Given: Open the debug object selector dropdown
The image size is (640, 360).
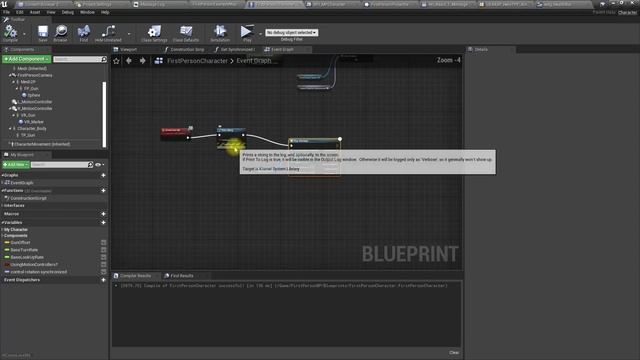Looking at the screenshot, I should point(291,32).
